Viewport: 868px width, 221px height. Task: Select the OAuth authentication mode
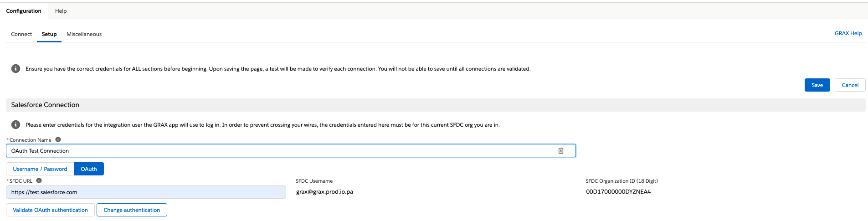pos(89,169)
